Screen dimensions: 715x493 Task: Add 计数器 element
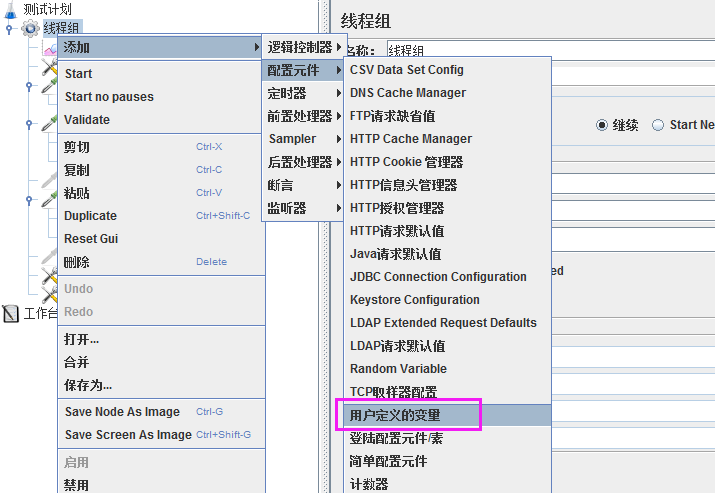pyautogui.click(x=447, y=483)
